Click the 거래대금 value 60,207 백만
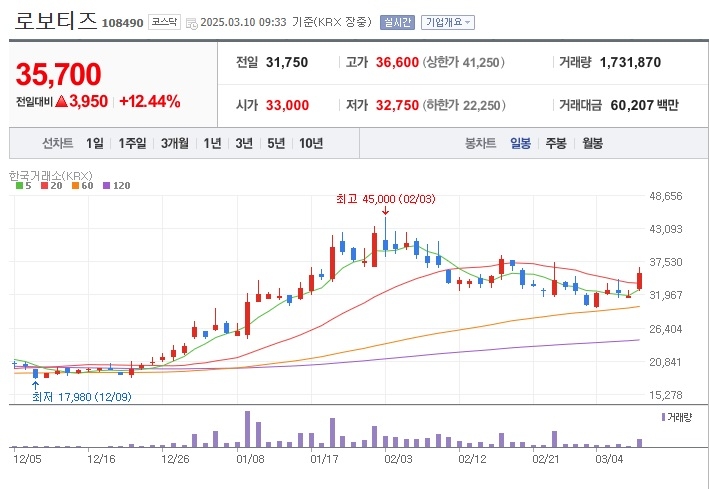 (644, 105)
